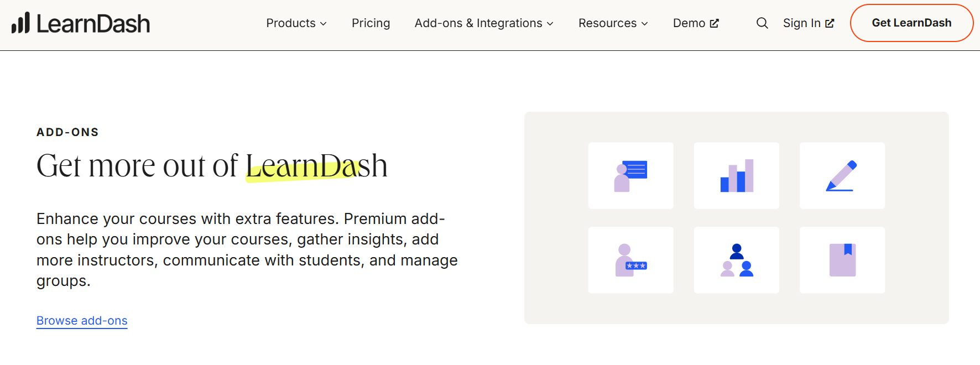This screenshot has width=980, height=365.
Task: Follow the Browse add-ons link
Action: coord(81,321)
